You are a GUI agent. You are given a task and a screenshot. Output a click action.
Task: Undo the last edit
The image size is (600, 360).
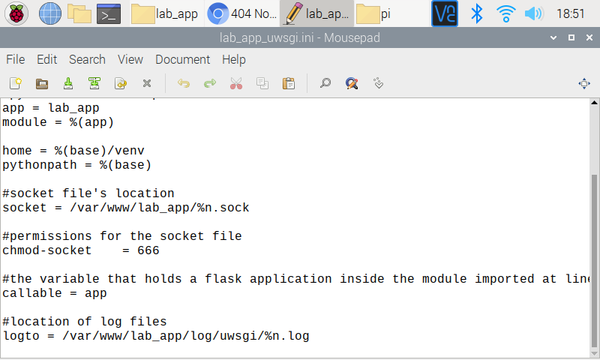tap(184, 83)
